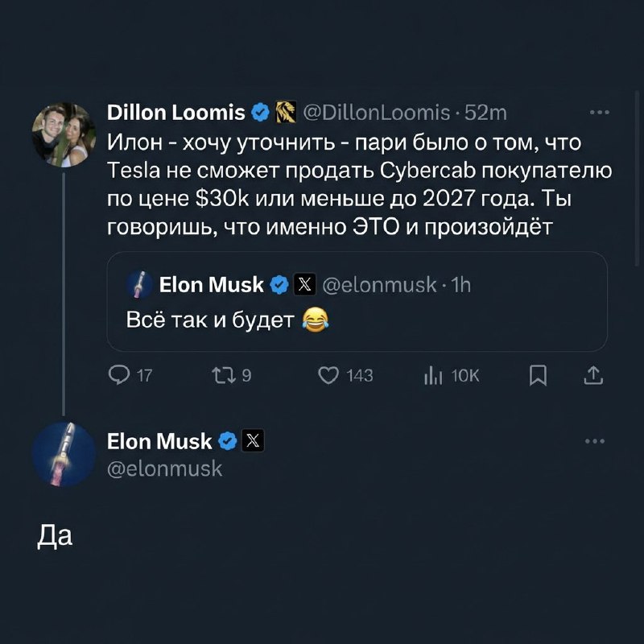
Task: Click the laughing emoji in the quoted tweet
Action: 316,319
